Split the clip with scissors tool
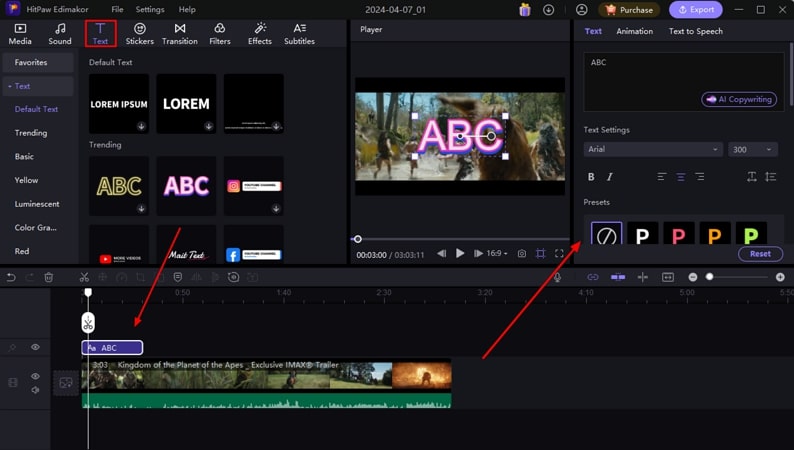 pyautogui.click(x=84, y=277)
